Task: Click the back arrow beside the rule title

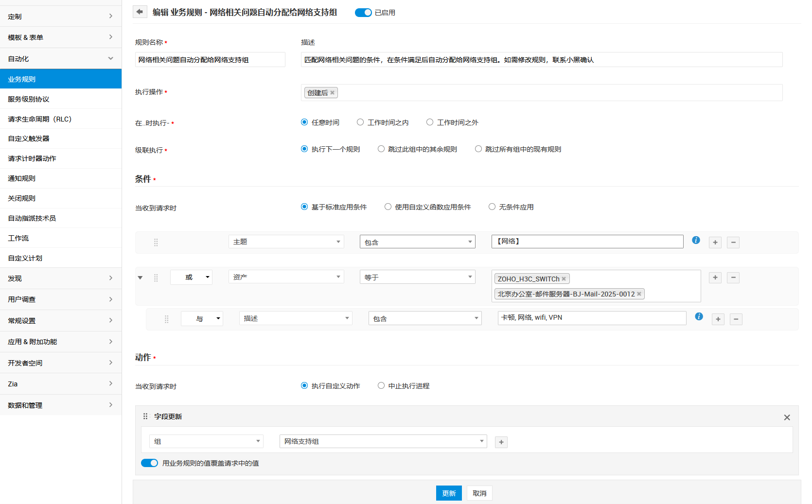Action: click(x=140, y=12)
